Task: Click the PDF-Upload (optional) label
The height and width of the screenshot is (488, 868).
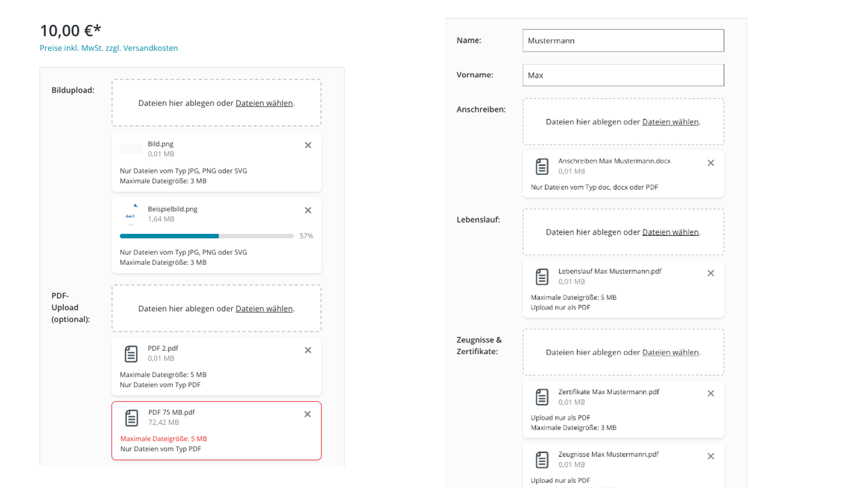Action: pos(71,307)
